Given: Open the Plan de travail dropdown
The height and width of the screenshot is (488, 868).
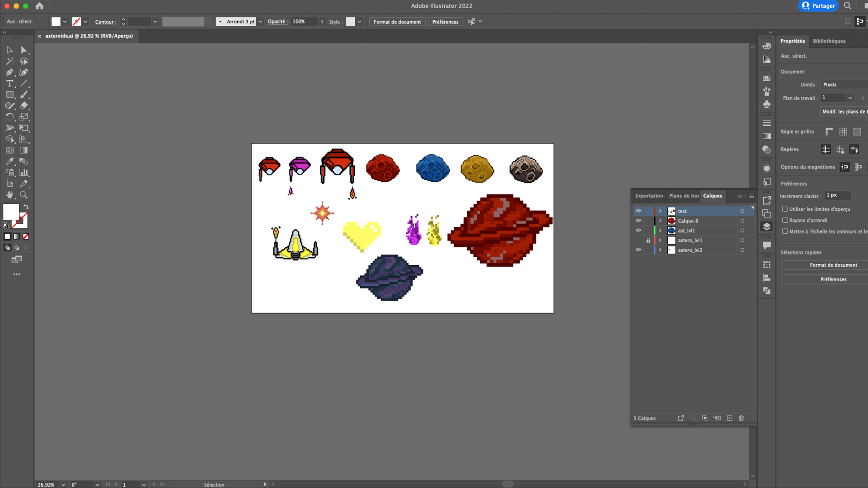Looking at the screenshot, I should pos(850,98).
